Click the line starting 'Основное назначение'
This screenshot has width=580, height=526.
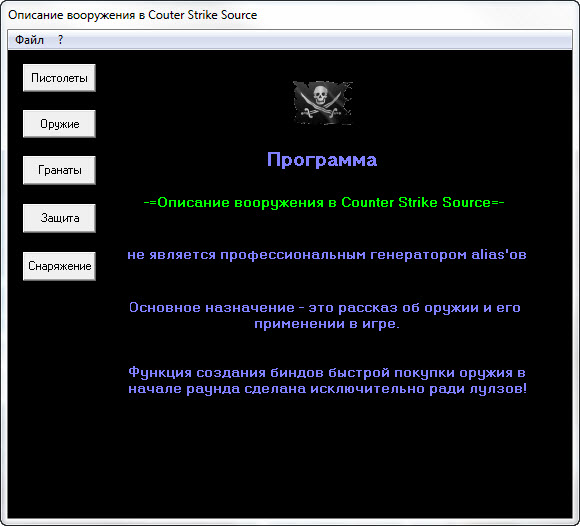(325, 307)
